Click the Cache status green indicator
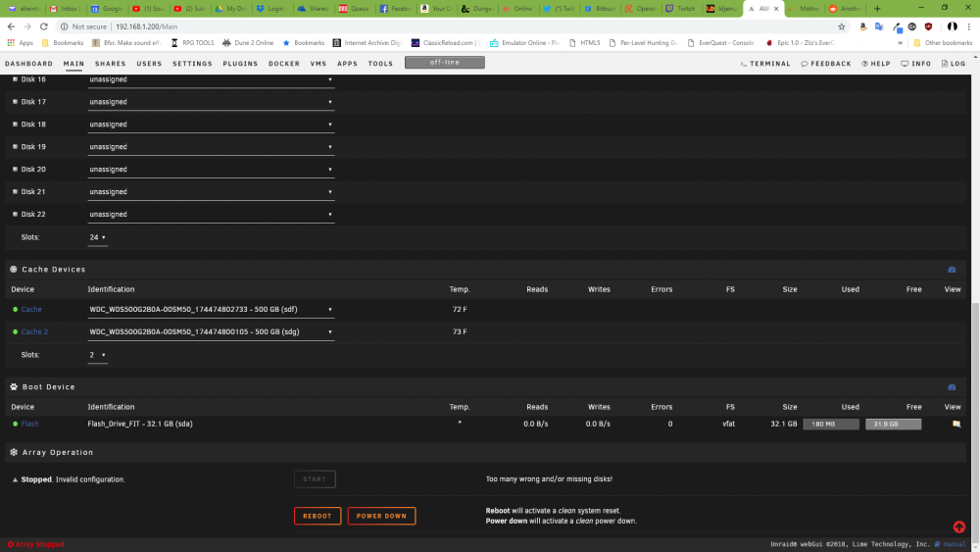 [15, 310]
